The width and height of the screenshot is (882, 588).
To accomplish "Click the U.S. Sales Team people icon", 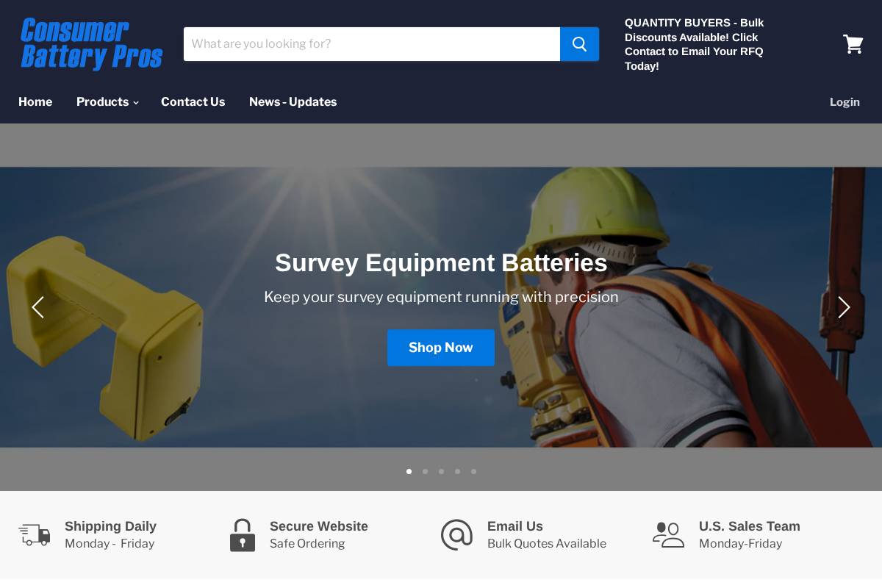I will (x=668, y=535).
